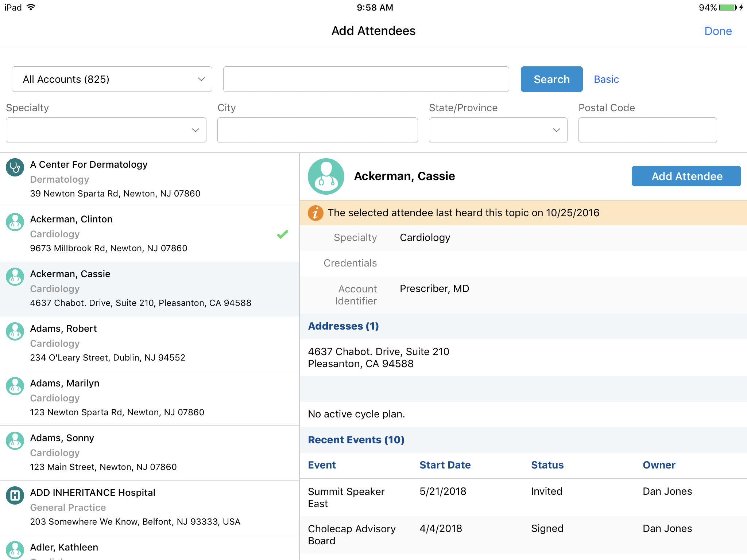Open the State/Province dropdown

tap(498, 130)
